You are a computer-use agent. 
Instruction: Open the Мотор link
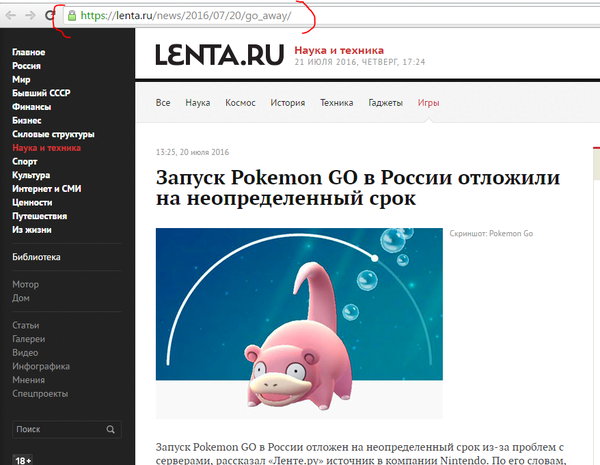[26, 284]
